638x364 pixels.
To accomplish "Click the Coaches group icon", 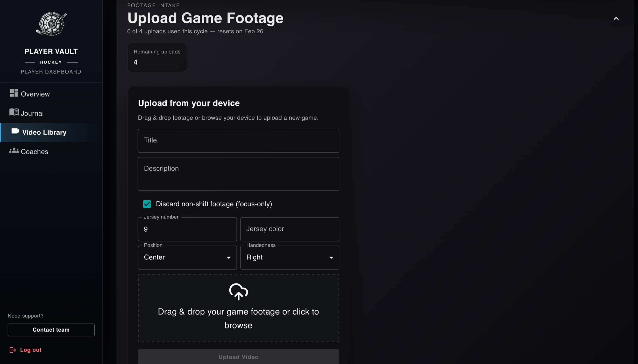I will 14,150.
